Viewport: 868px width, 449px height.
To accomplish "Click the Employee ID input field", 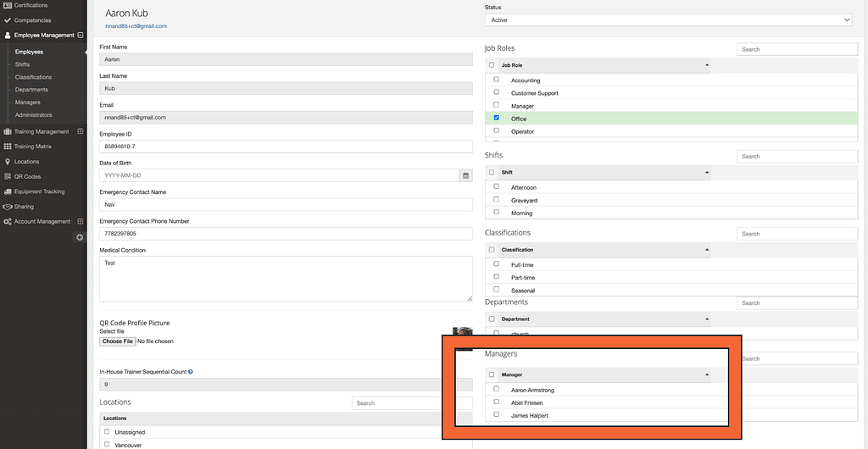I will pos(286,147).
